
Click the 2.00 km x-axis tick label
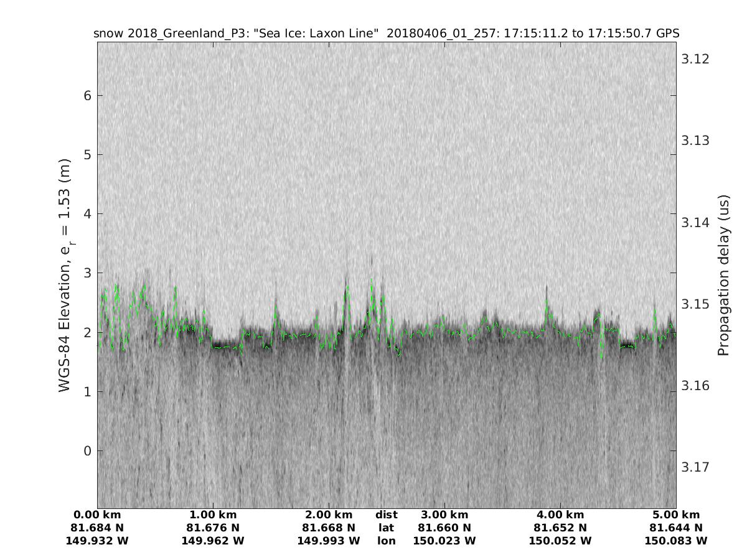pyautogui.click(x=329, y=515)
